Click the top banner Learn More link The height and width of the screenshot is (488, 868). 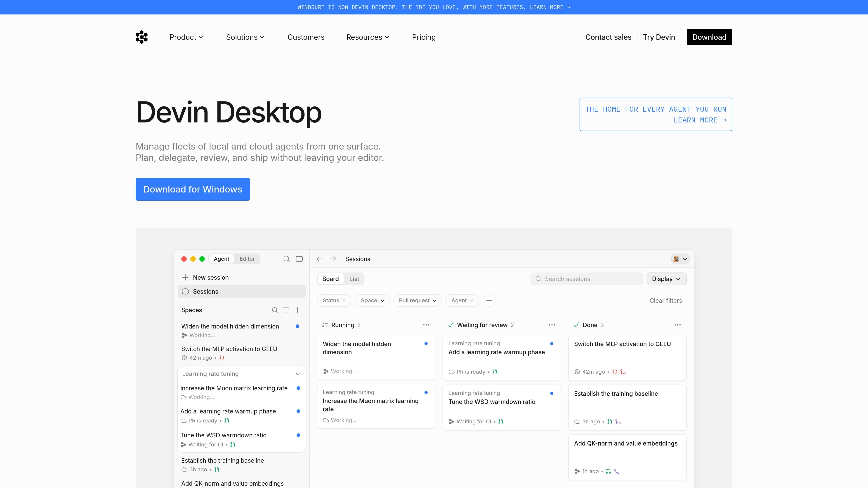(550, 7)
